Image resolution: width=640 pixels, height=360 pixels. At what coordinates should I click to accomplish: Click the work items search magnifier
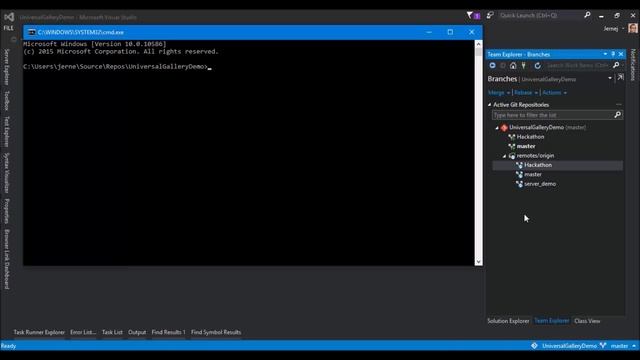click(x=616, y=65)
